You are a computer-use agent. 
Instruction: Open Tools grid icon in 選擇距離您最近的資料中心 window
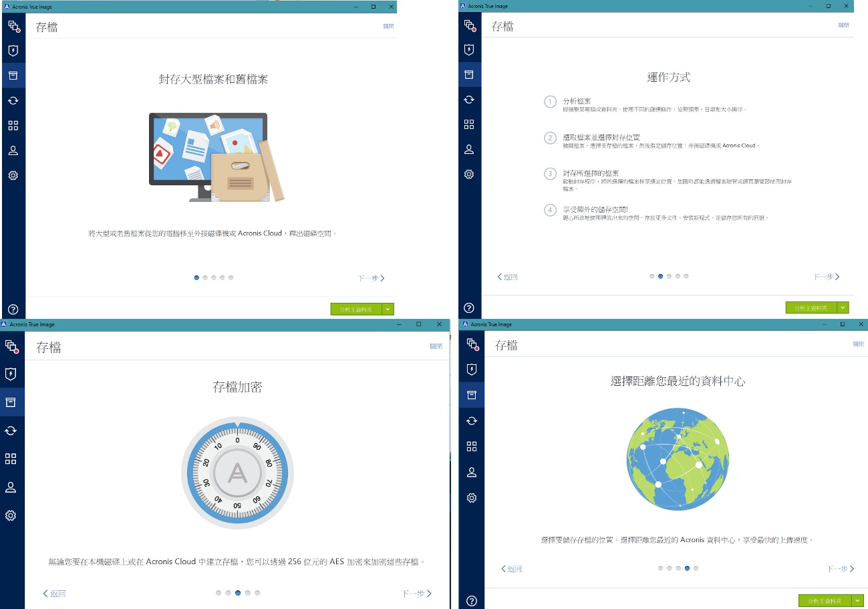(x=472, y=446)
